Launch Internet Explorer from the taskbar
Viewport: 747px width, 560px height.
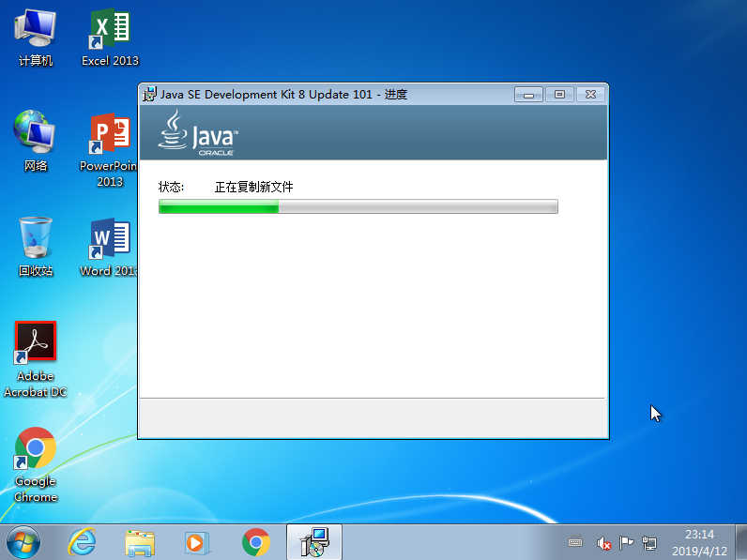tap(82, 542)
